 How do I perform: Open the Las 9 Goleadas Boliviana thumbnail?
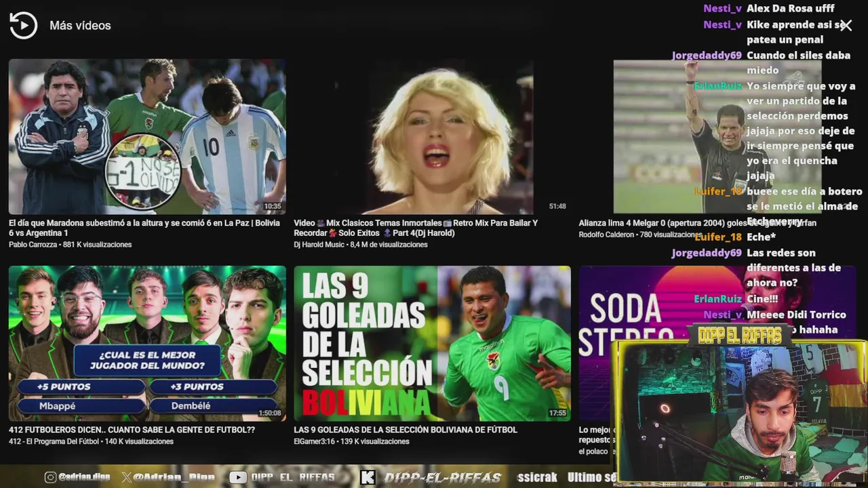tap(432, 343)
